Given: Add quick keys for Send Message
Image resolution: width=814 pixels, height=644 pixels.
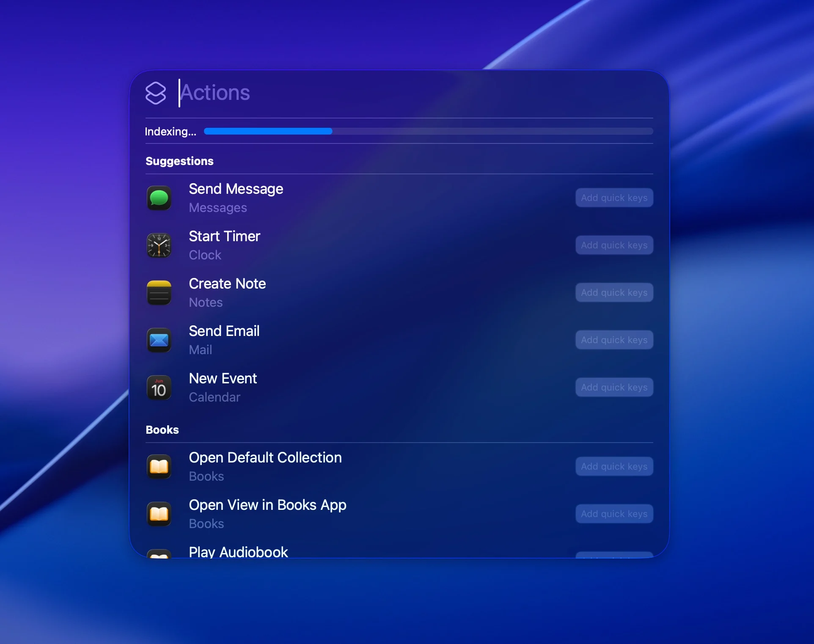Looking at the screenshot, I should pos(614,198).
